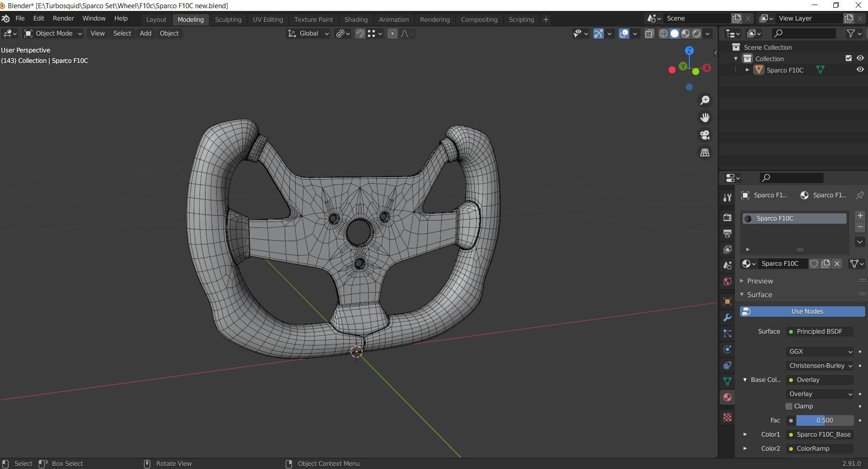The image size is (868, 469).
Task: Enable the Clamp checkbox
Action: tap(789, 406)
